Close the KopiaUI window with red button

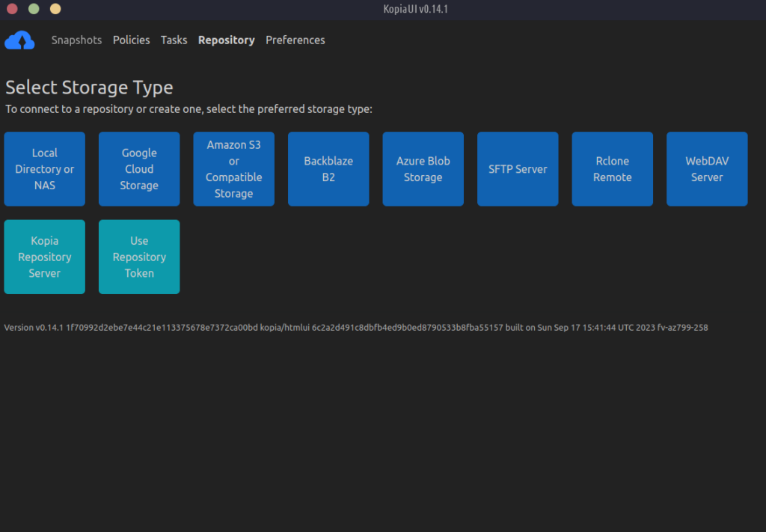[x=12, y=9]
